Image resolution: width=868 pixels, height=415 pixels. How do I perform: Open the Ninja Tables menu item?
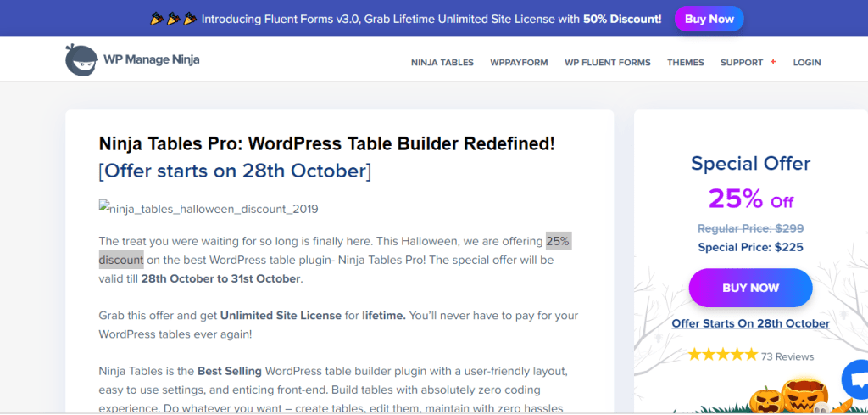(x=442, y=63)
